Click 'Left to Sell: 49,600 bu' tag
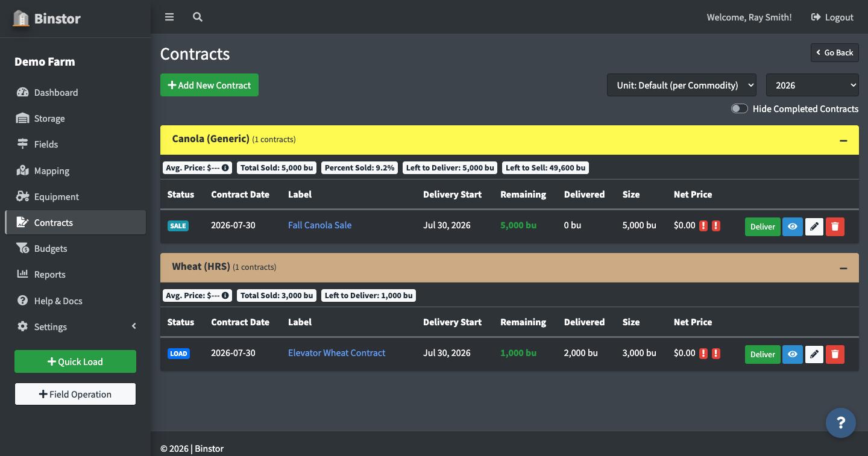868x456 pixels. tap(546, 168)
